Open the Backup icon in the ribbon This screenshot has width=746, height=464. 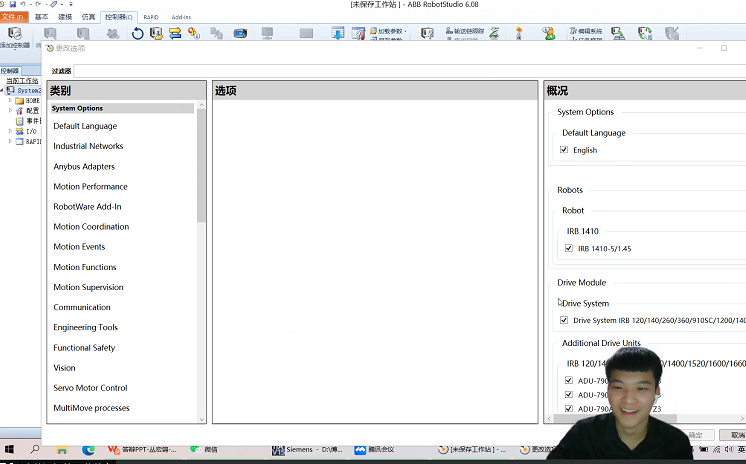156,33
